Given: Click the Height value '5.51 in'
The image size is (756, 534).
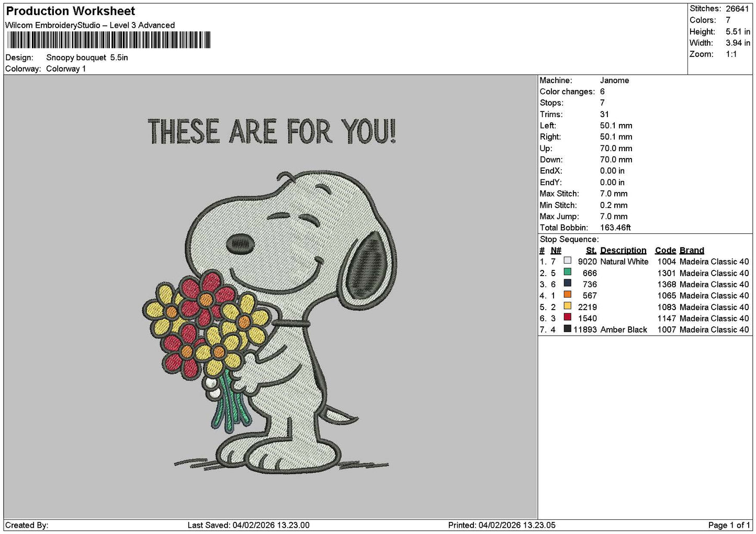Looking at the screenshot, I should pyautogui.click(x=738, y=31).
